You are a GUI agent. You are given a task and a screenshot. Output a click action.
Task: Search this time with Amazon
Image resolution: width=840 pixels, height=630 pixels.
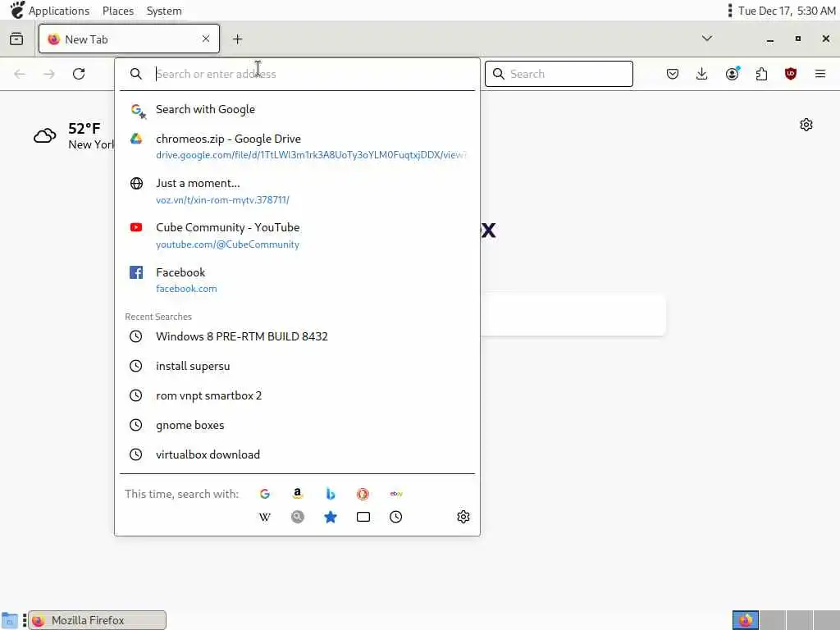pos(298,494)
